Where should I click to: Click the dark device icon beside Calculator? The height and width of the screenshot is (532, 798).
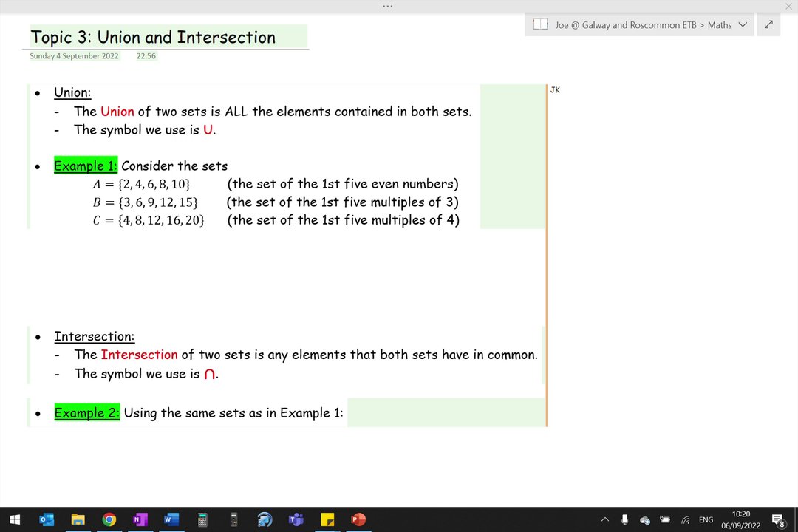coord(233,519)
